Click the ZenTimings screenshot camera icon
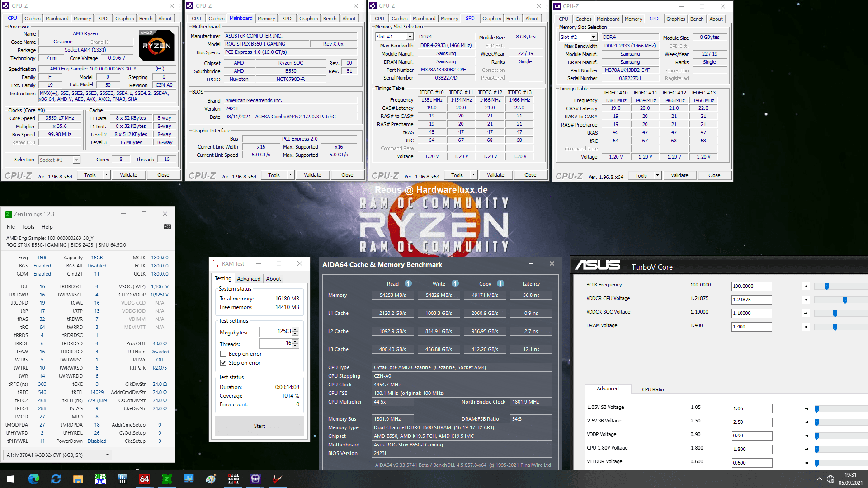 click(167, 227)
